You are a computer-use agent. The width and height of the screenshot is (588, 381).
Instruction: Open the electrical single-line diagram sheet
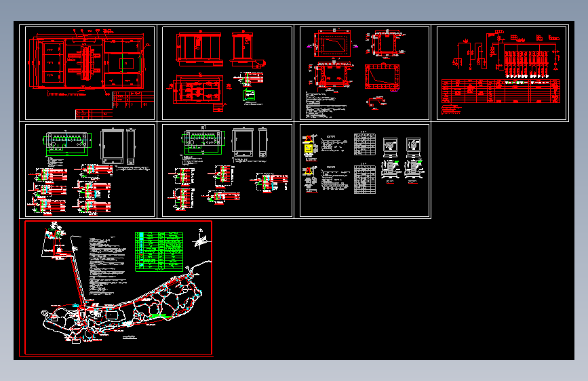coord(502,73)
